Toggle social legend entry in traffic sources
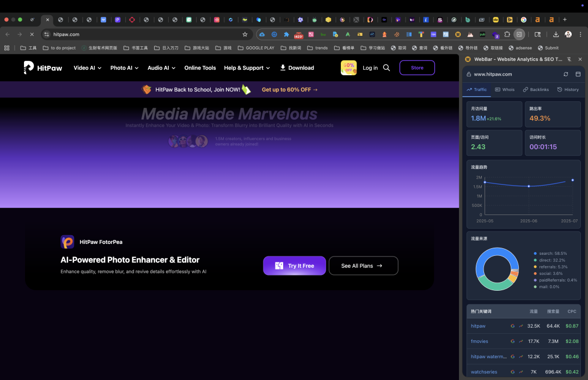The image size is (588, 380). [548, 273]
